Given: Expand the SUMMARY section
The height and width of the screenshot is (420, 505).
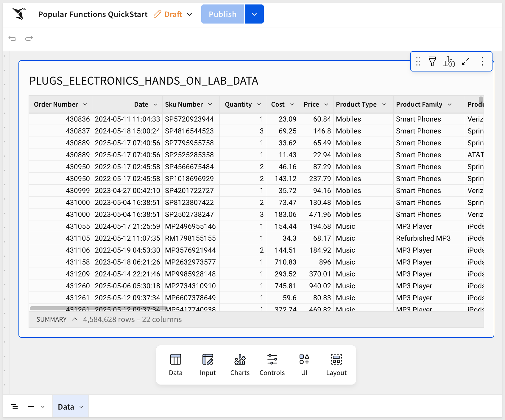Looking at the screenshot, I should click(75, 319).
